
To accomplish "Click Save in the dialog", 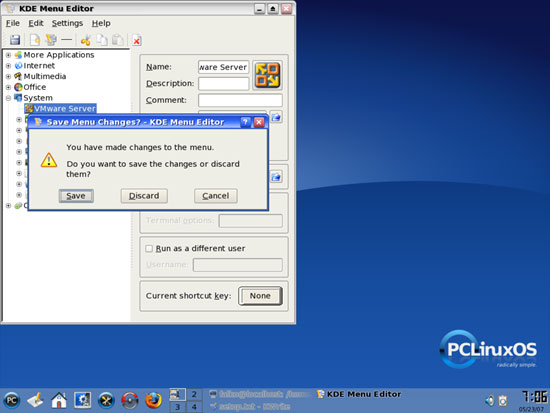I will coord(76,196).
